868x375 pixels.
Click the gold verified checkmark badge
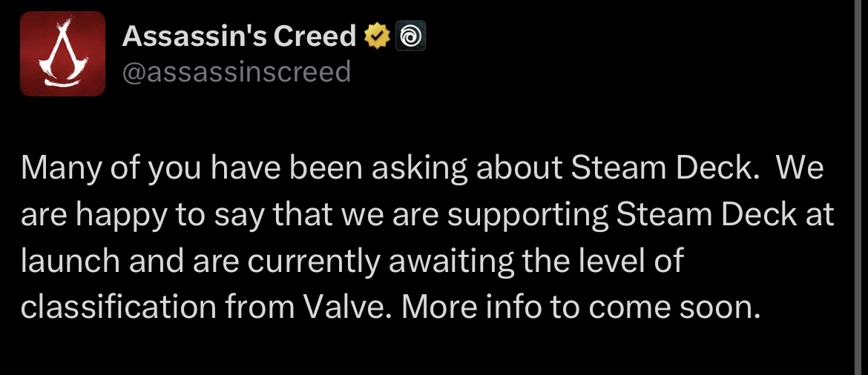(x=377, y=36)
